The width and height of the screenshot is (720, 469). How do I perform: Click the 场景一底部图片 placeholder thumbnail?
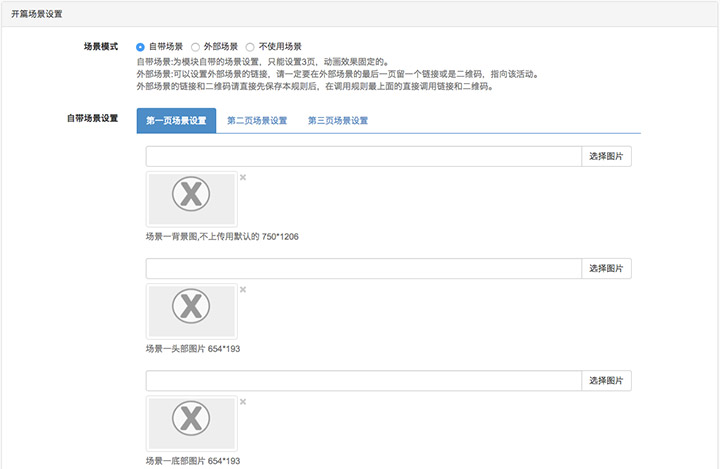coord(191,423)
